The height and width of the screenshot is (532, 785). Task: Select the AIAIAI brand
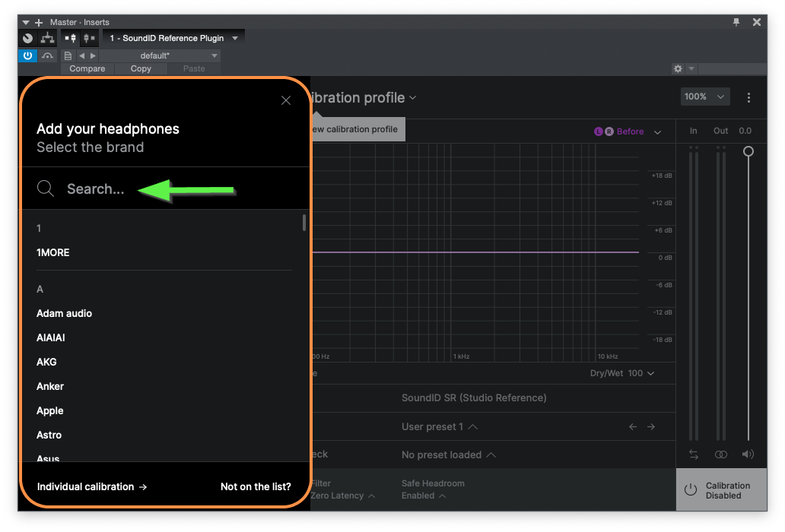pyautogui.click(x=50, y=337)
